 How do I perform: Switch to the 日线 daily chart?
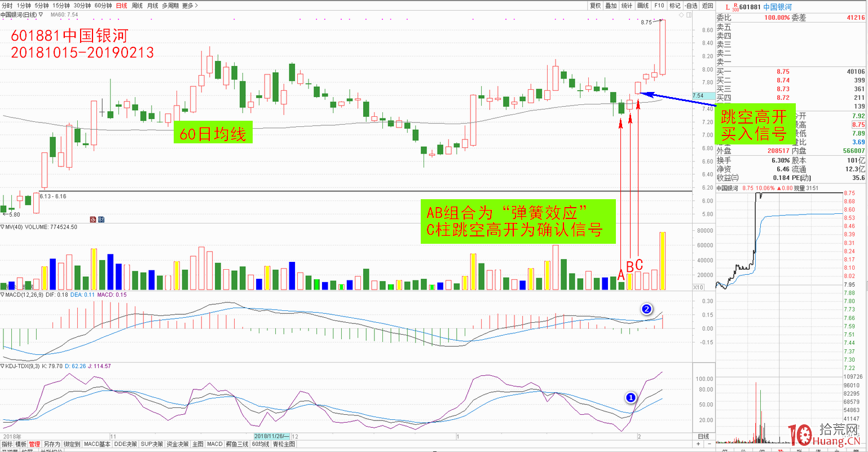pos(121,6)
